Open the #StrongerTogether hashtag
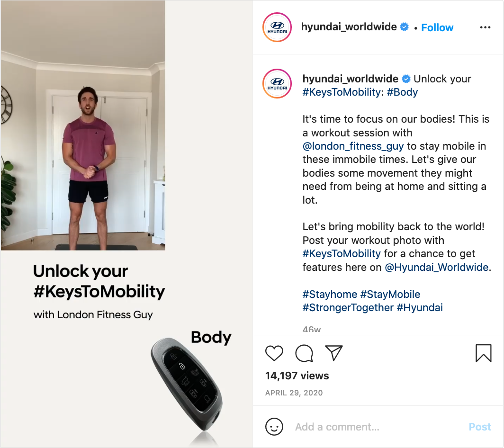 pos(348,308)
